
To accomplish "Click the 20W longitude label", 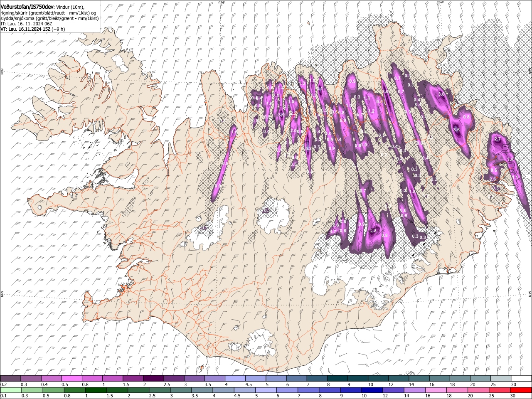I will (x=221, y=2).
